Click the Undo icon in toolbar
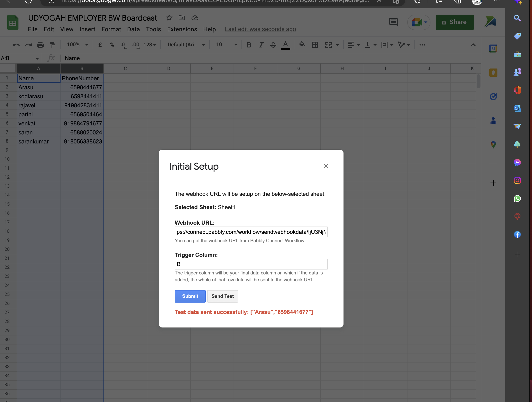This screenshot has width=532, height=402. click(x=16, y=45)
